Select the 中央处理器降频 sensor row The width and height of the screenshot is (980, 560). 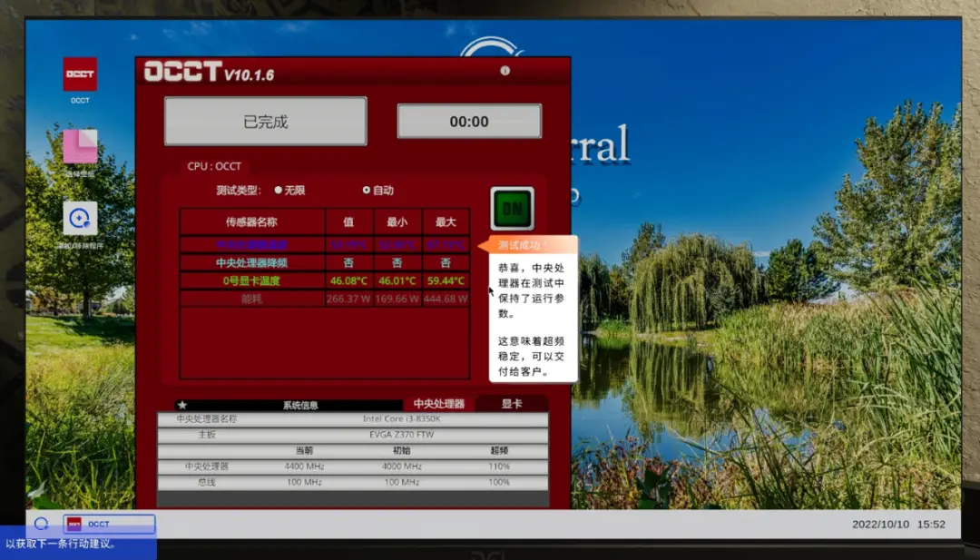pyautogui.click(x=324, y=262)
